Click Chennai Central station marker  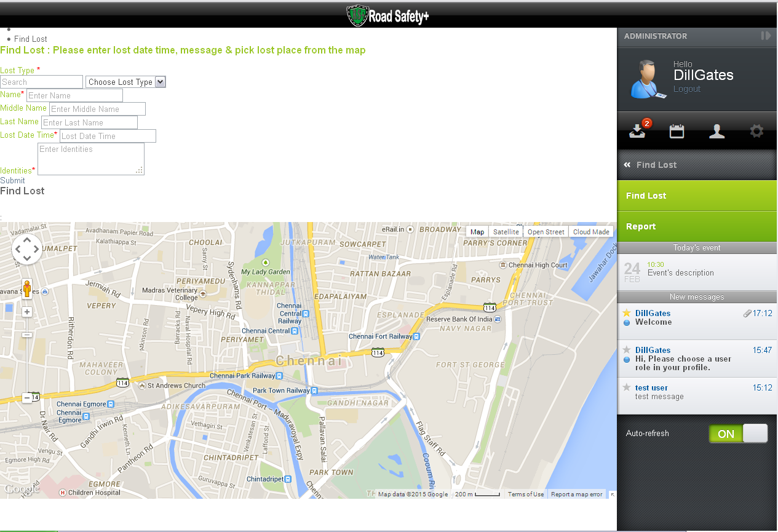295,331
